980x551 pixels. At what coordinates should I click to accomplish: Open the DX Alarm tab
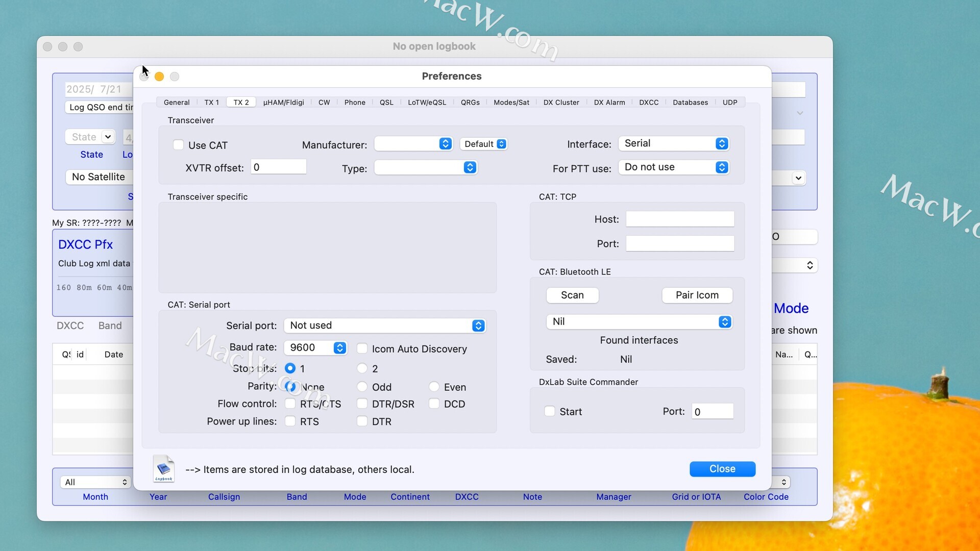coord(609,103)
